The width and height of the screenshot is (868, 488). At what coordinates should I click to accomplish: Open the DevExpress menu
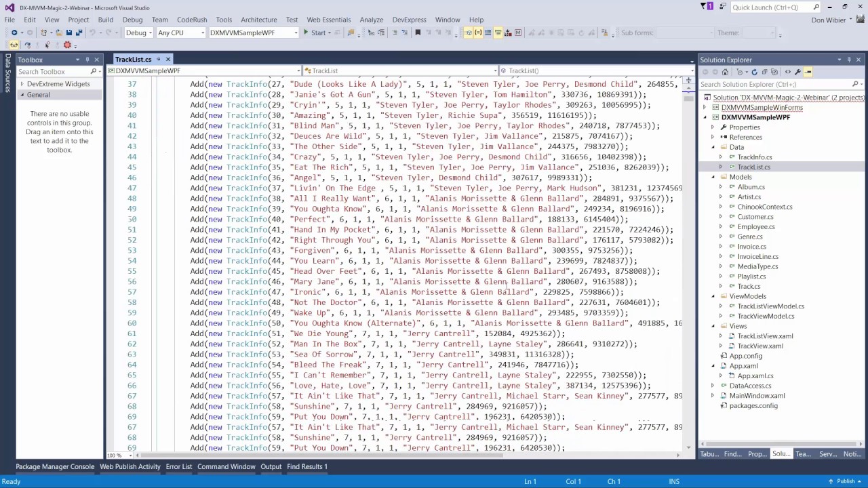click(x=409, y=20)
